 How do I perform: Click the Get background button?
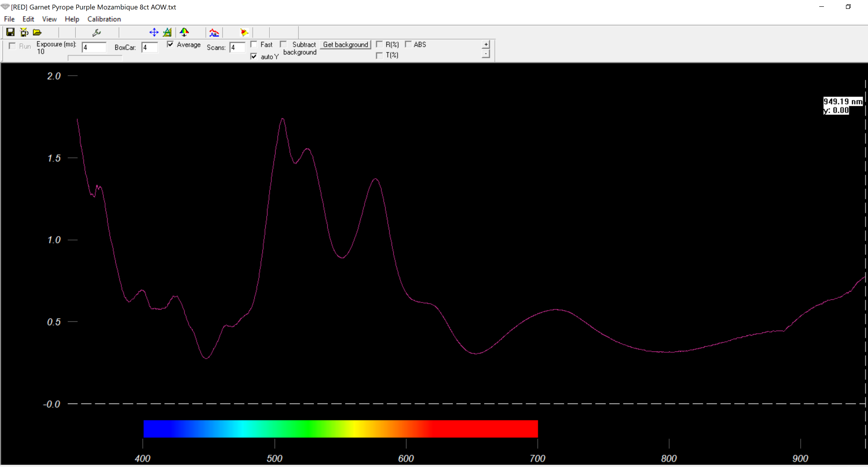point(345,44)
